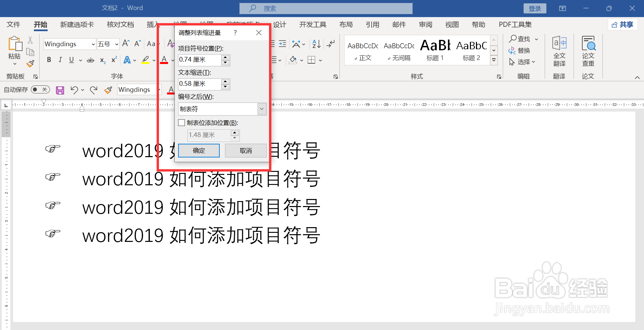644x330 pixels.
Task: Apply yellow text highlight color
Action: pyautogui.click(x=145, y=60)
